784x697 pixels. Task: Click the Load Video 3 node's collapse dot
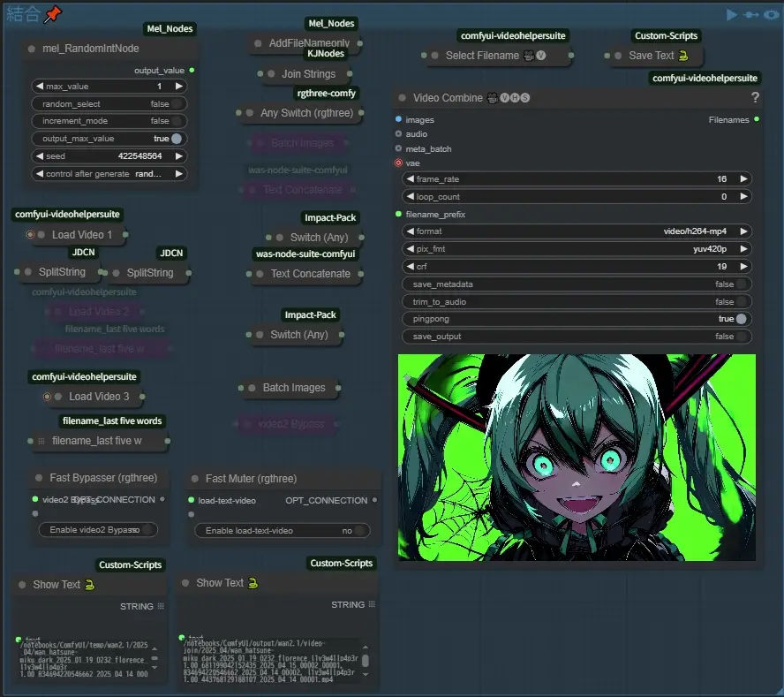coord(58,397)
